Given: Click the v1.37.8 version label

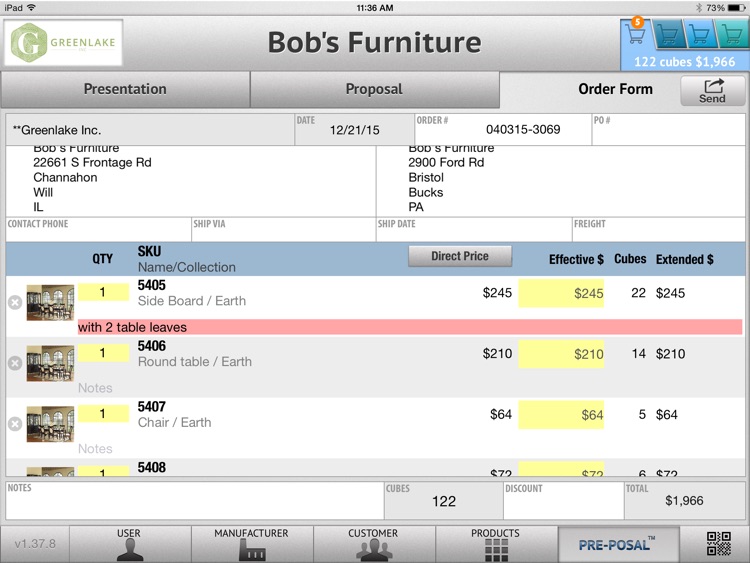Looking at the screenshot, I should pyautogui.click(x=35, y=544).
